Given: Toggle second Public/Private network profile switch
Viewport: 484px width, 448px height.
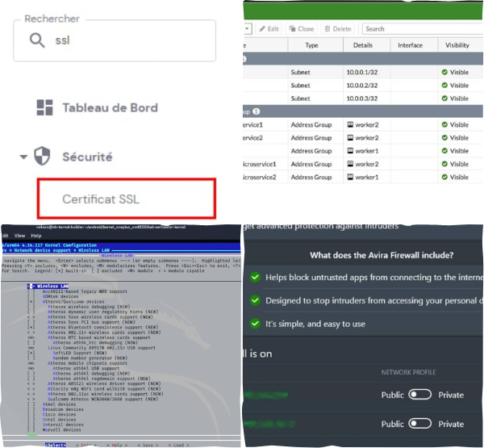Looking at the screenshot, I should click(419, 424).
